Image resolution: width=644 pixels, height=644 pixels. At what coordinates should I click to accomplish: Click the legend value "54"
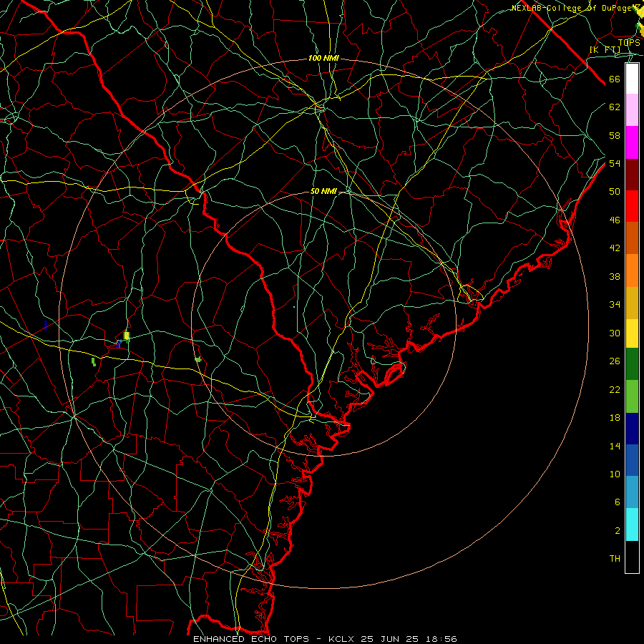615,163
